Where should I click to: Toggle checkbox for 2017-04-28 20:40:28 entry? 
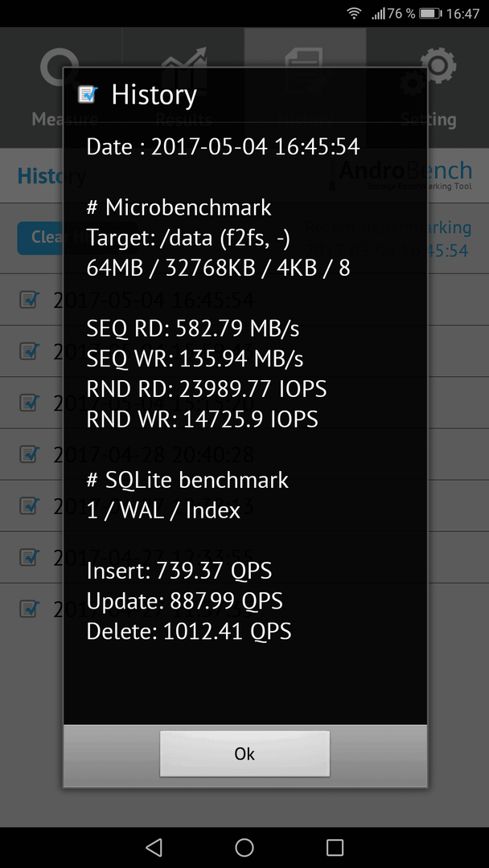[x=29, y=454]
